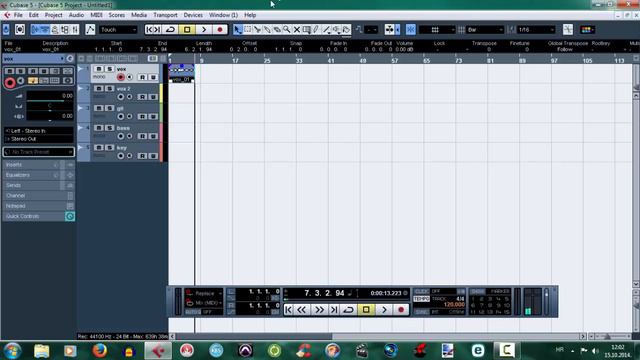Open the Quick Controls inspector section
Viewport: 640px width, 360px height.
[38, 216]
